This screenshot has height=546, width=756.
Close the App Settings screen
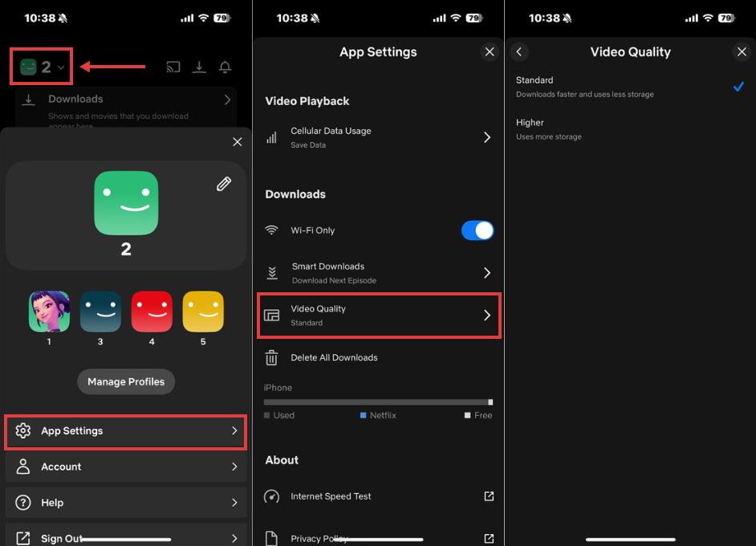tap(490, 51)
